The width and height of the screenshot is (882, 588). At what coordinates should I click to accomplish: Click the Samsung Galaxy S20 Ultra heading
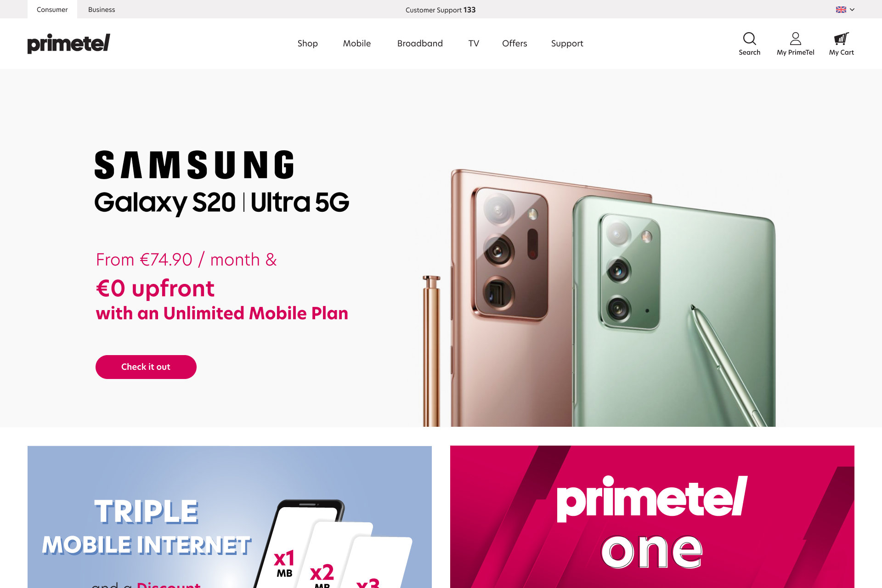(222, 183)
